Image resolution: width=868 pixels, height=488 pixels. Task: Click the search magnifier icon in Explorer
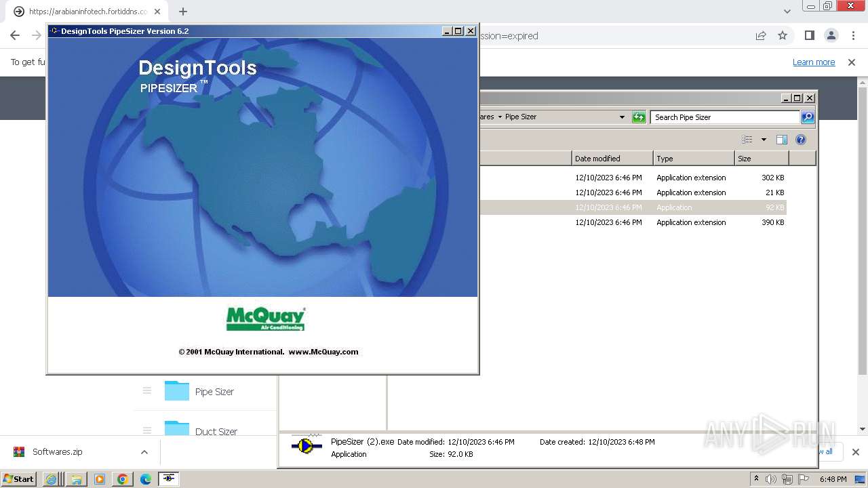click(x=808, y=117)
